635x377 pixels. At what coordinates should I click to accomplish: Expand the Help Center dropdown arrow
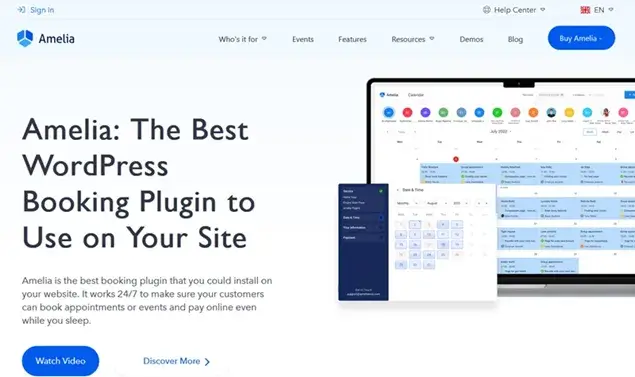pos(543,9)
